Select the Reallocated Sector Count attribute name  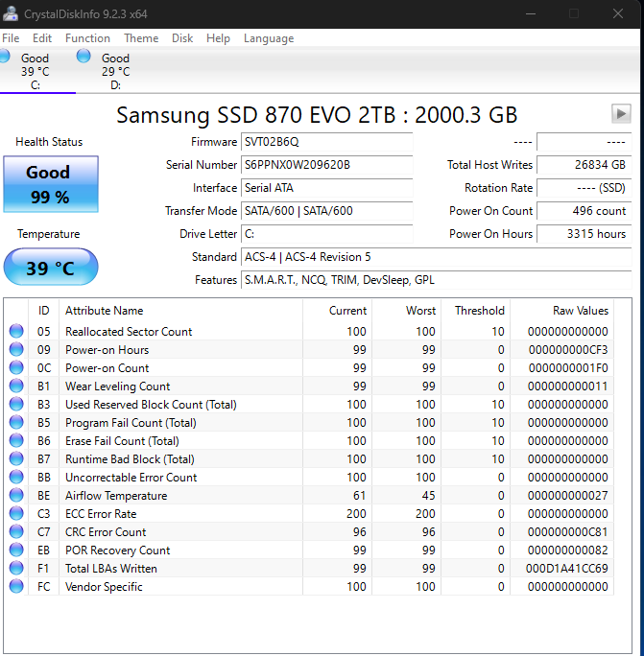(129, 331)
